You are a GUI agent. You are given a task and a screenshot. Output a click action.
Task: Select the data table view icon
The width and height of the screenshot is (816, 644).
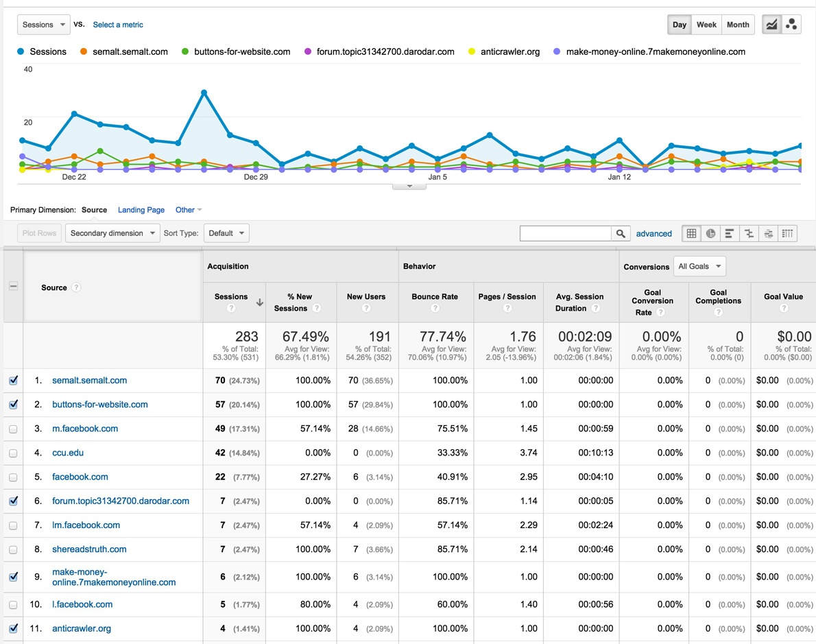(692, 234)
